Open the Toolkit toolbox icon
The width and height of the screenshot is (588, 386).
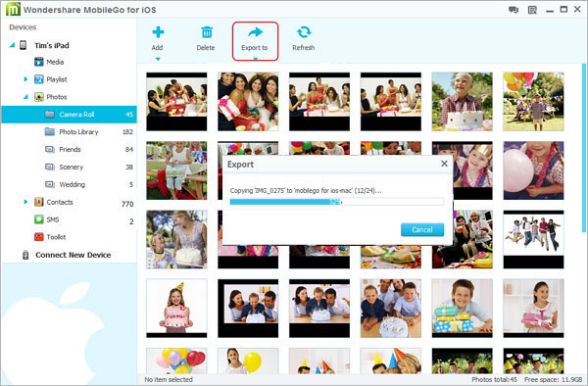pos(39,237)
